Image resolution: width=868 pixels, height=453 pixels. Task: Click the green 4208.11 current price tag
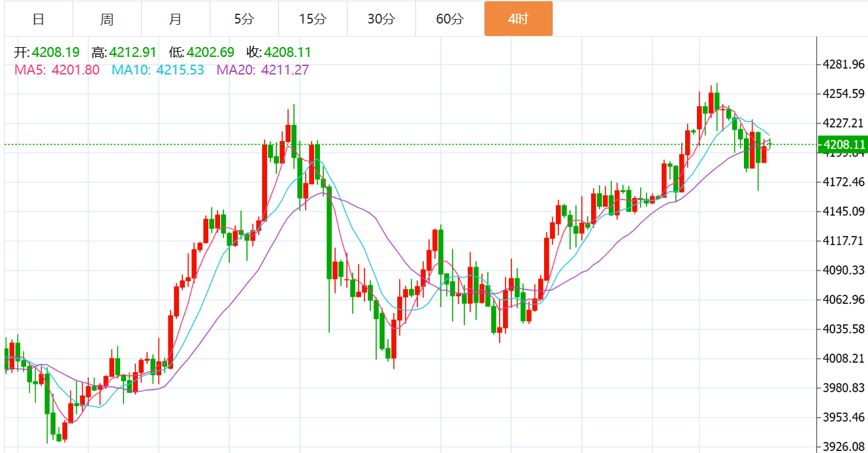click(841, 144)
